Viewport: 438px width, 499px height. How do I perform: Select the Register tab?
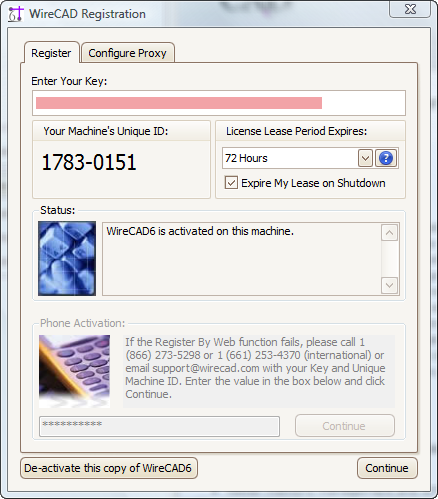(51, 53)
